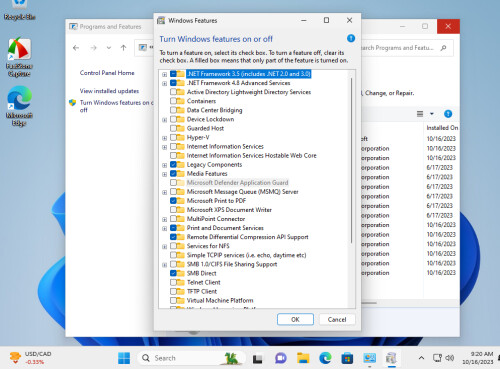500x369 pixels.
Task: Click the Windows Features vertical scrollbar
Action: point(351,160)
